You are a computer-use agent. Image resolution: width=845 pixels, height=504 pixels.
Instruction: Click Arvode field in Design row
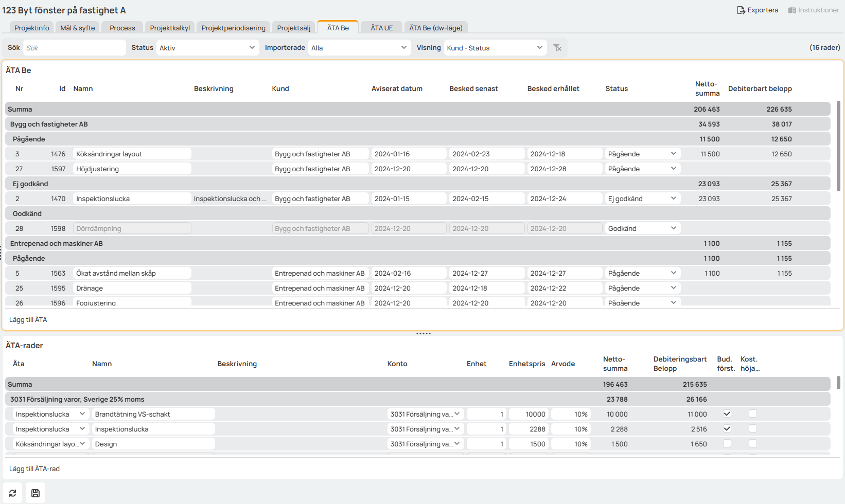(571, 444)
